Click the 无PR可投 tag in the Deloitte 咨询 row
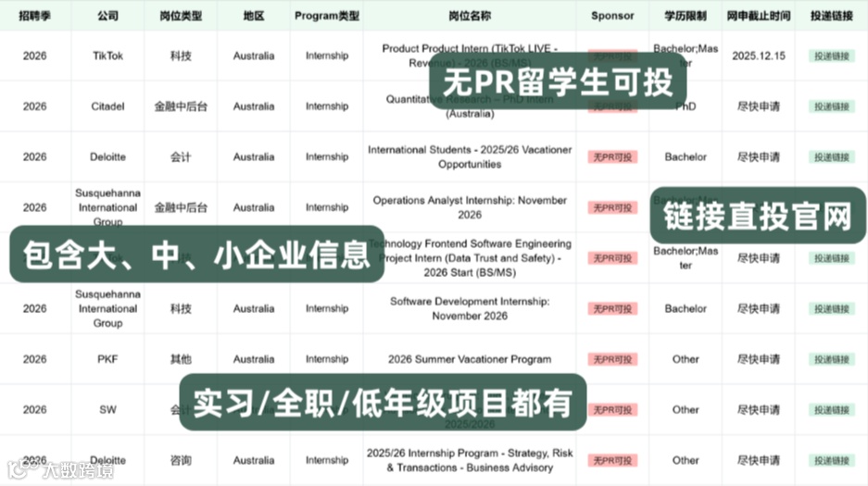 (x=612, y=461)
